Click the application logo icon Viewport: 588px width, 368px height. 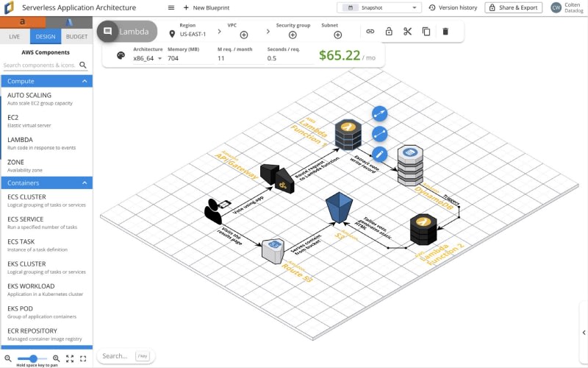[x=9, y=7]
